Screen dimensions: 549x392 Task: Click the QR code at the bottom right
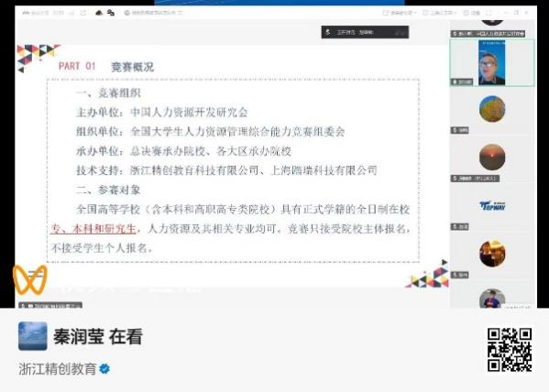point(510,350)
